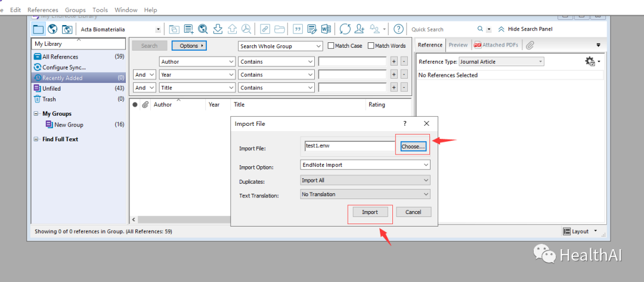Open the EndNote Import option dropdown

click(365, 165)
